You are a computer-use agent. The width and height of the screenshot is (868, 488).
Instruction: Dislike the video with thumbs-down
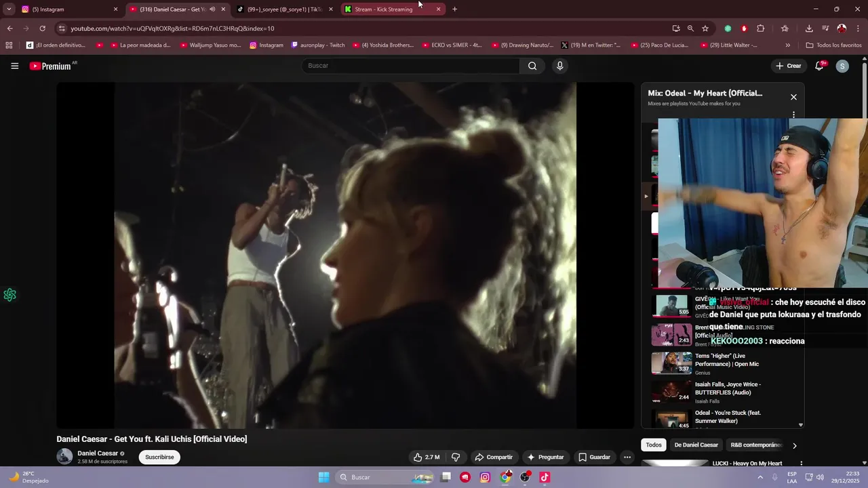pyautogui.click(x=456, y=457)
